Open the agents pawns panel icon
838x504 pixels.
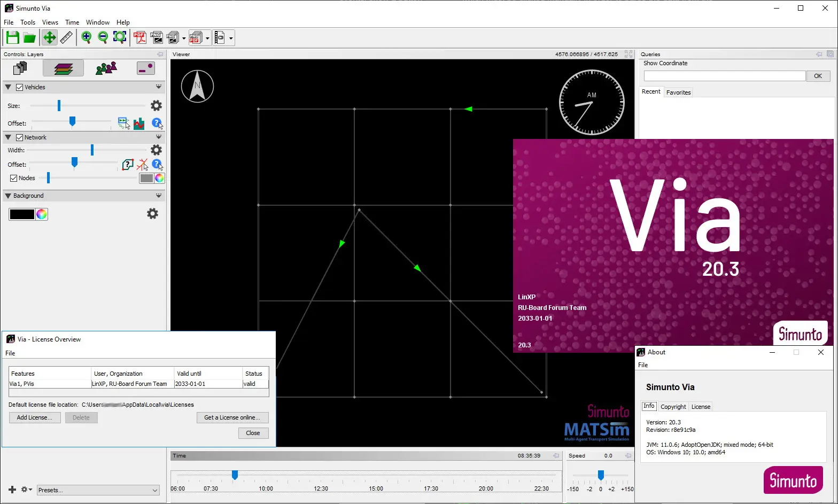coord(106,68)
